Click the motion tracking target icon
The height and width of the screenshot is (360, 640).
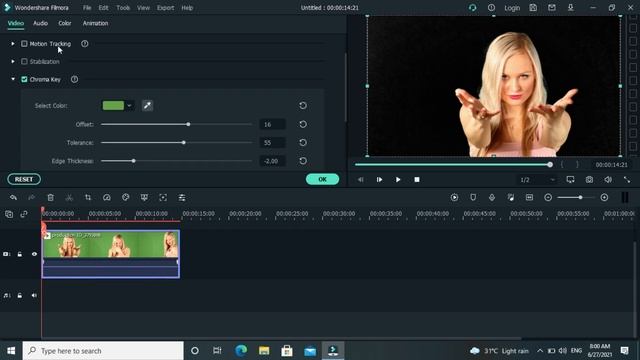point(163,198)
